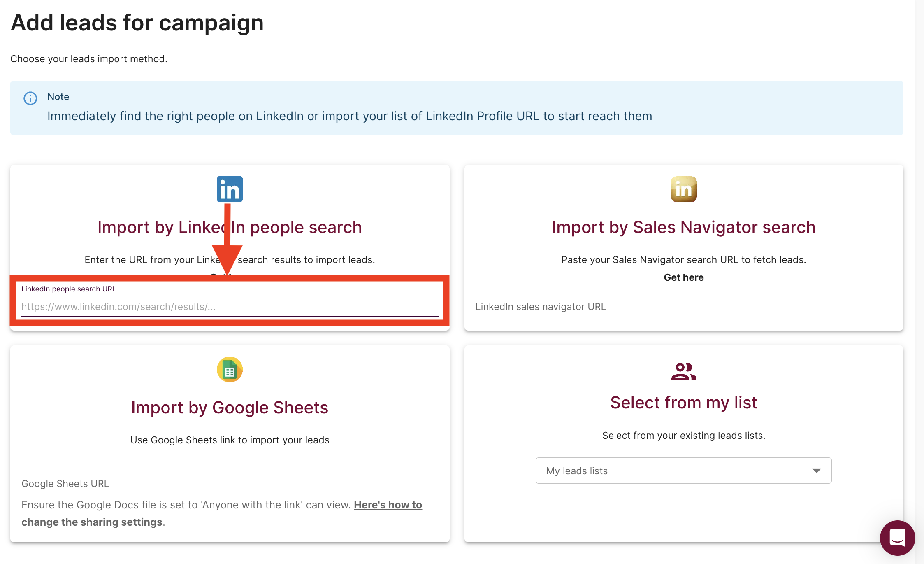The image size is (924, 564).
Task: Click the Google Sheets spreadsheet icon
Action: click(230, 369)
